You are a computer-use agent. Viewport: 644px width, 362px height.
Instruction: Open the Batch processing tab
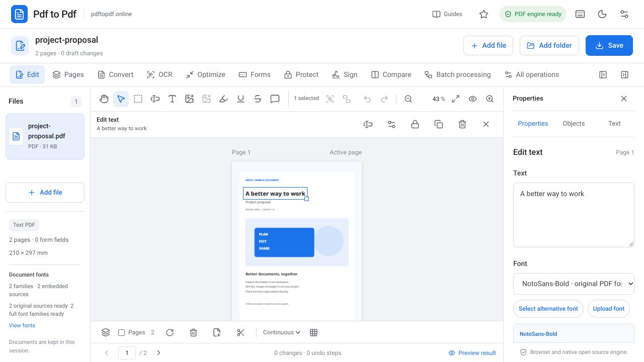(x=457, y=74)
